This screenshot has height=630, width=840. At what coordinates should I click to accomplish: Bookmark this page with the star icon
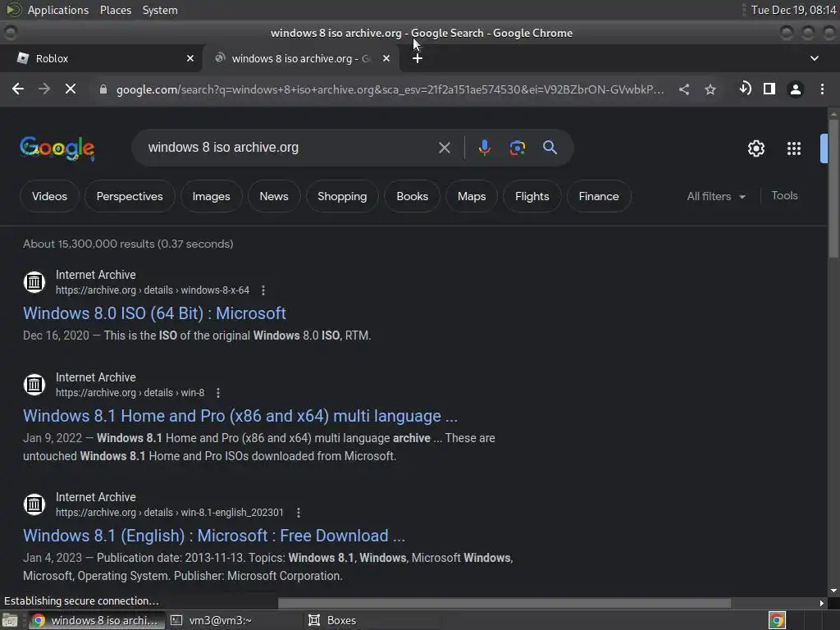pos(710,89)
